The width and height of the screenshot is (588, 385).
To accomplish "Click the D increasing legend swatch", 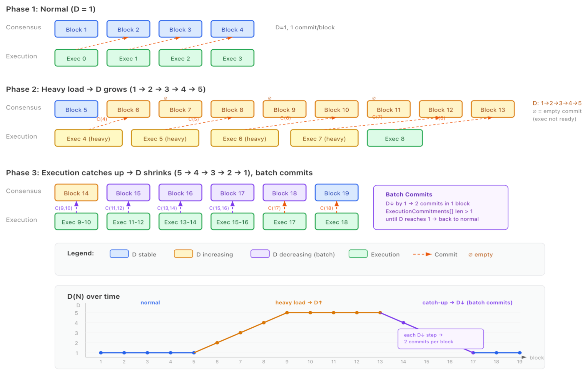I will click(183, 254).
